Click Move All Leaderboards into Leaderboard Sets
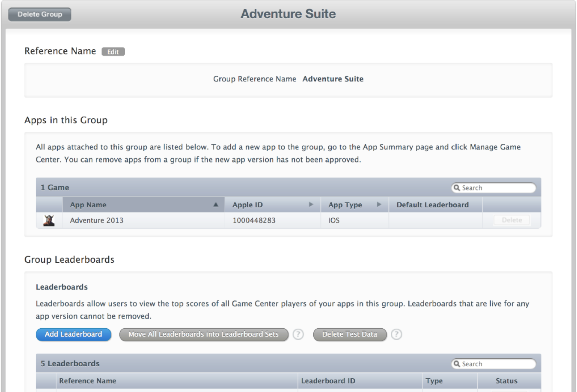The image size is (577, 392). [203, 335]
